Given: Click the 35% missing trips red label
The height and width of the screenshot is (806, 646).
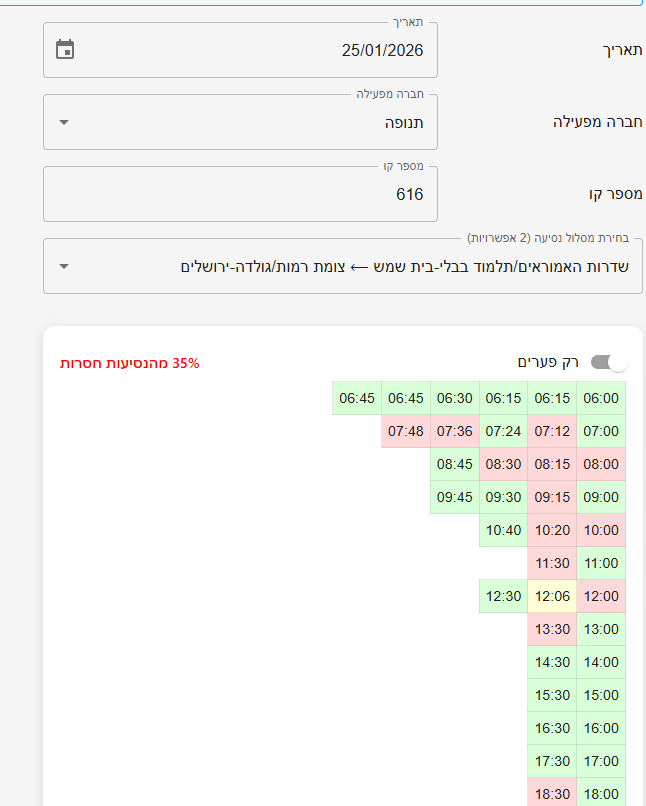Looking at the screenshot, I should click(x=130, y=363).
